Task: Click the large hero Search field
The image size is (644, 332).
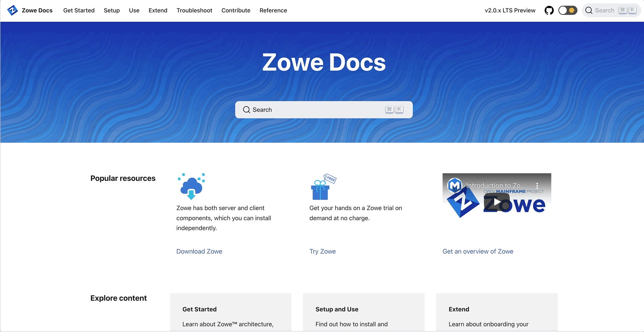Action: pyautogui.click(x=324, y=110)
